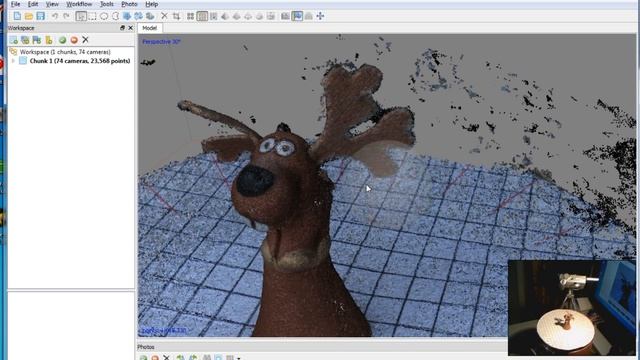Open the Help menu
Screen dimensions: 640x360
coord(152,4)
